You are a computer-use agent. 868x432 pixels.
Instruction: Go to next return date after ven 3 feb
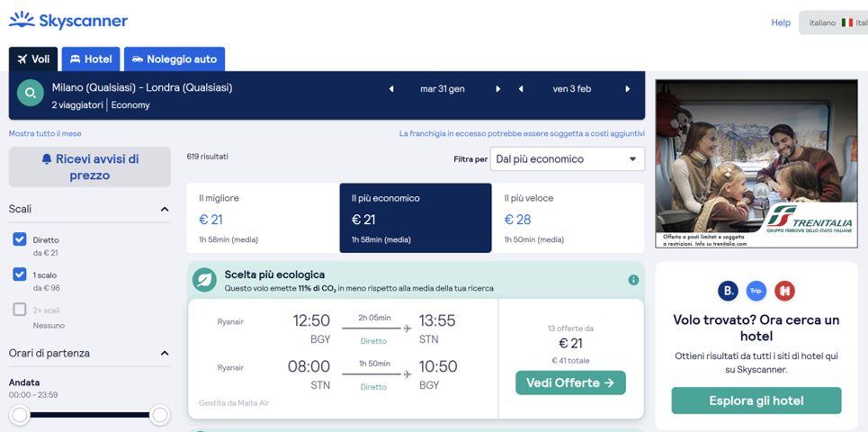(x=627, y=89)
